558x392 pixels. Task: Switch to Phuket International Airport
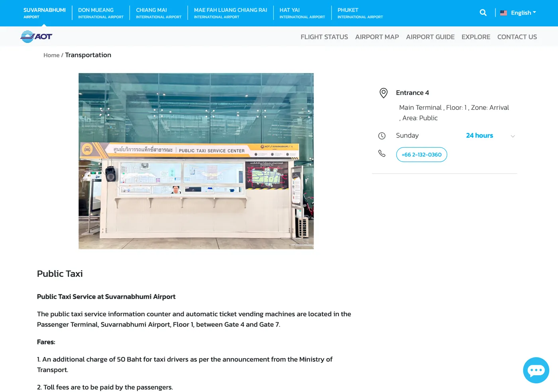click(360, 13)
